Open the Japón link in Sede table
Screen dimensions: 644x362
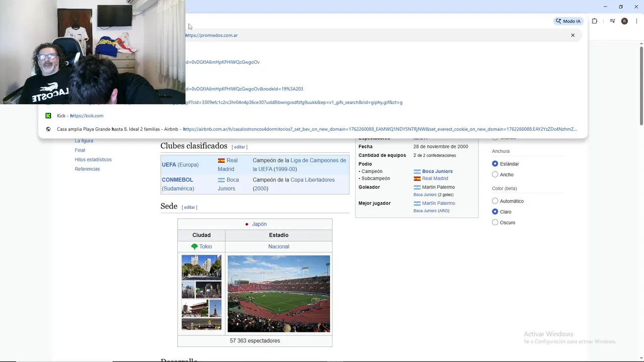pyautogui.click(x=259, y=224)
